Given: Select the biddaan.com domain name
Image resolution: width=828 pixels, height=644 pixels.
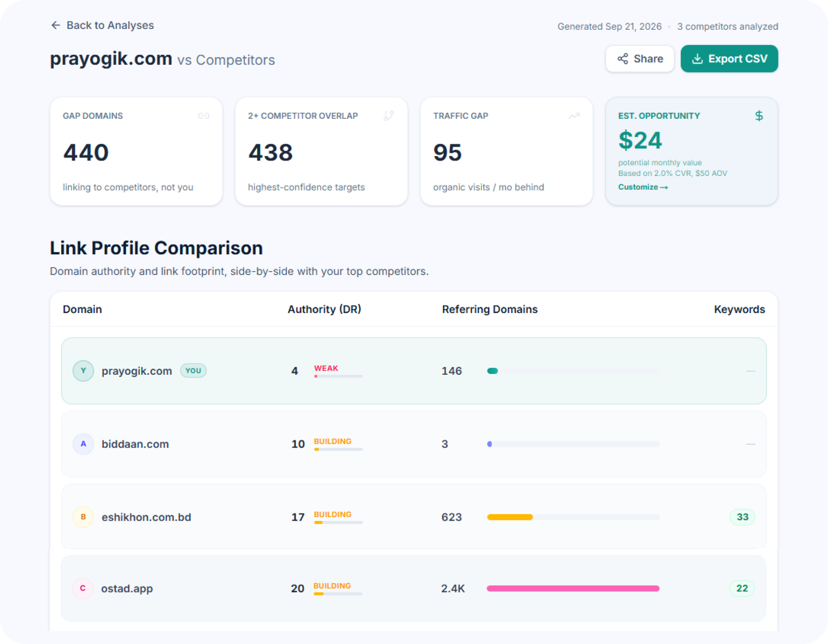Looking at the screenshot, I should [x=135, y=444].
